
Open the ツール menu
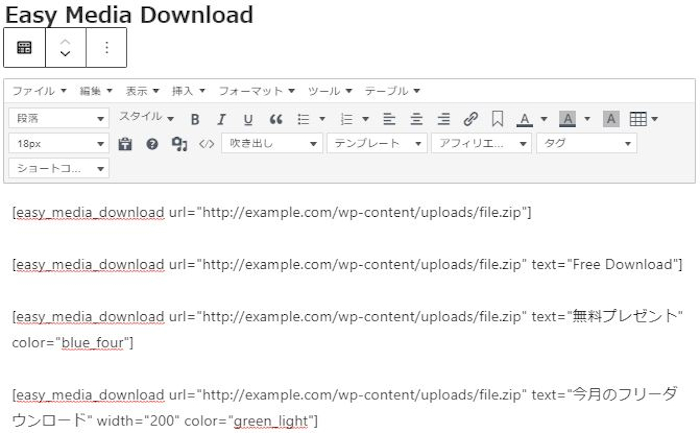pyautogui.click(x=329, y=91)
